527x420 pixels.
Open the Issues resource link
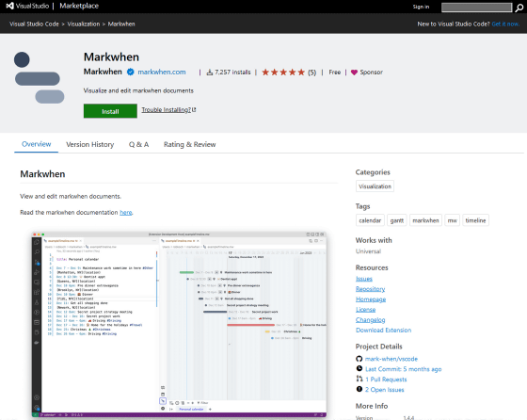pos(364,279)
